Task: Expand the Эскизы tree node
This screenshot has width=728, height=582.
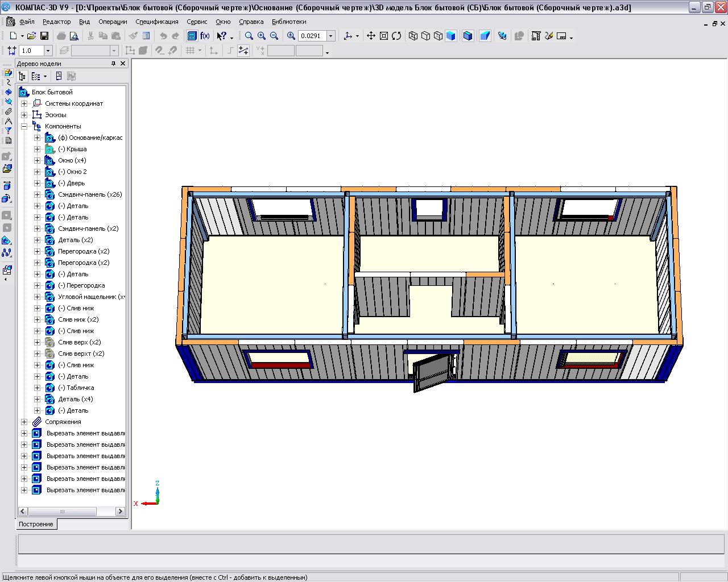Action: pos(24,115)
